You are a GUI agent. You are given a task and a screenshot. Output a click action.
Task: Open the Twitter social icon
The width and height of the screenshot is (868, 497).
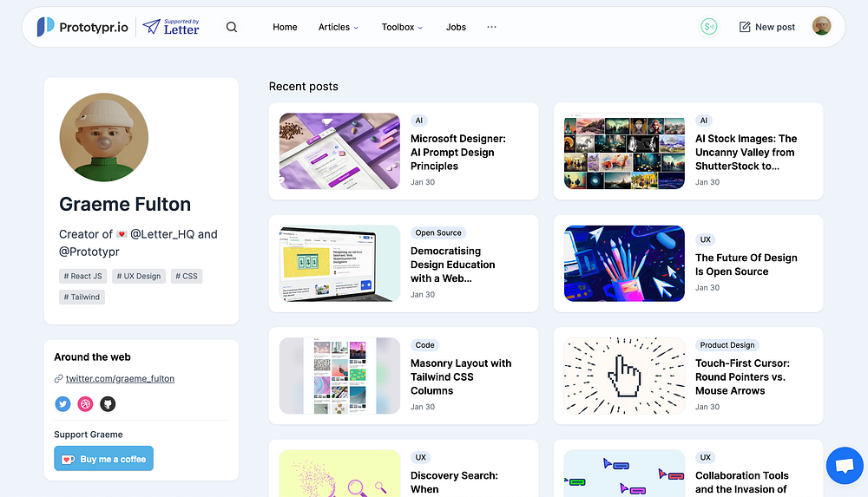coord(62,404)
